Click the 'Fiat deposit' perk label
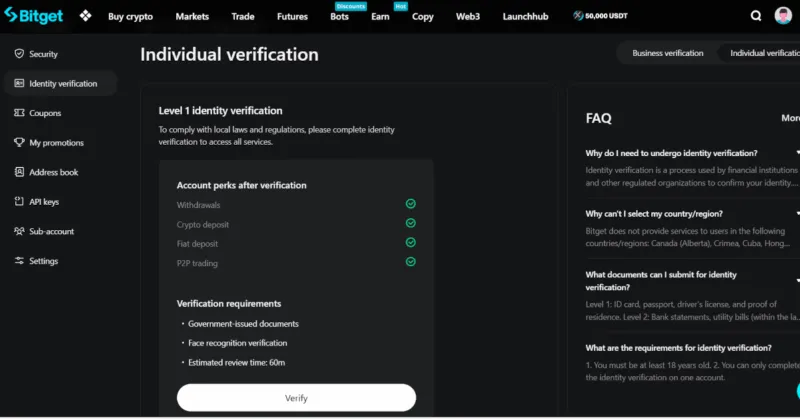 pyautogui.click(x=197, y=244)
